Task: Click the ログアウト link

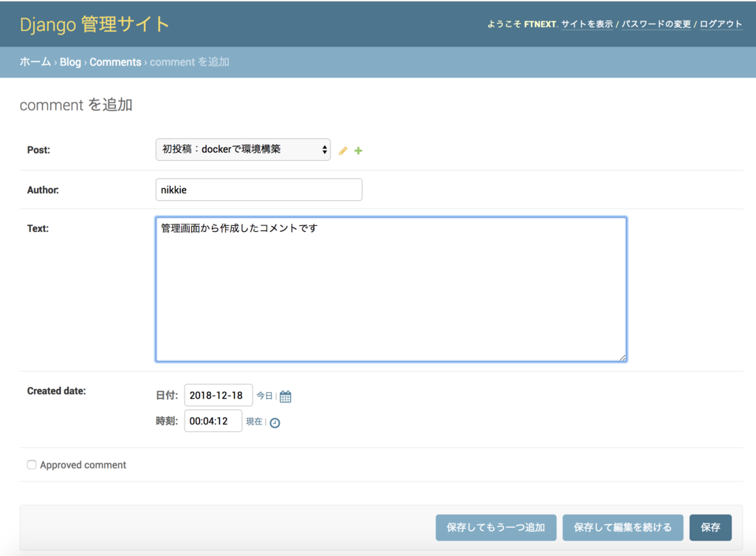Action: 720,24
